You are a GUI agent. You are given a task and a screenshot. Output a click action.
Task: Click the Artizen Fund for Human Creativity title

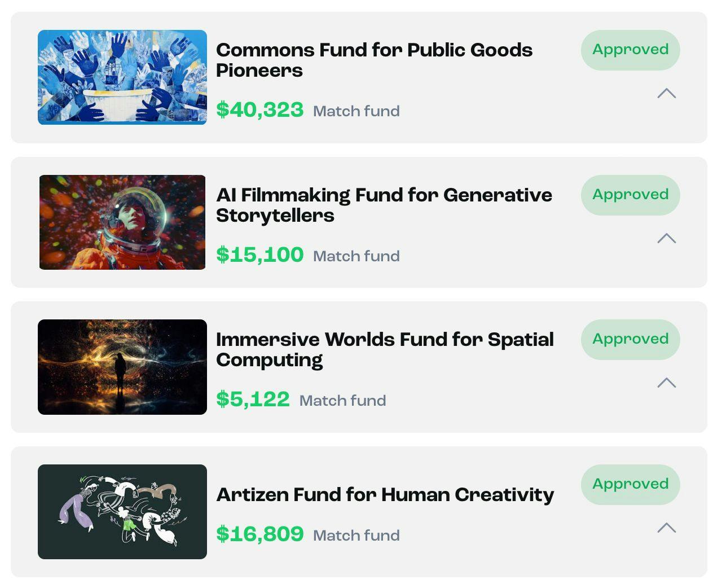tap(385, 494)
